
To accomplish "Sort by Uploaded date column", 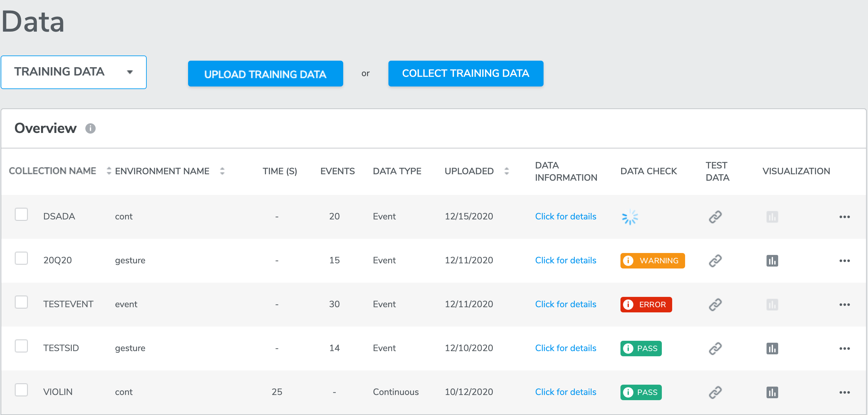I will [x=506, y=171].
